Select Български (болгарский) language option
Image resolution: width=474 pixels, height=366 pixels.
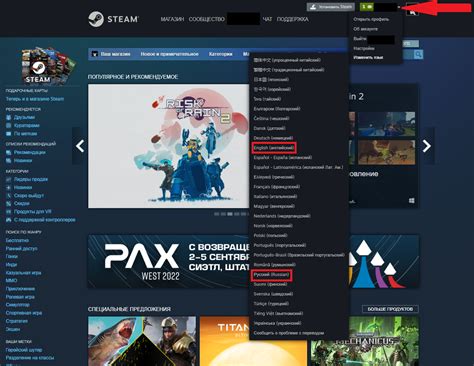pyautogui.click(x=277, y=109)
